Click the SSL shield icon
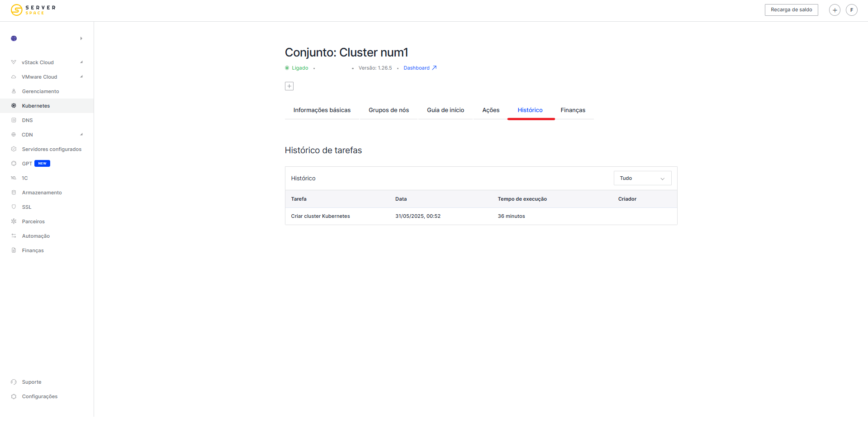 click(x=14, y=207)
